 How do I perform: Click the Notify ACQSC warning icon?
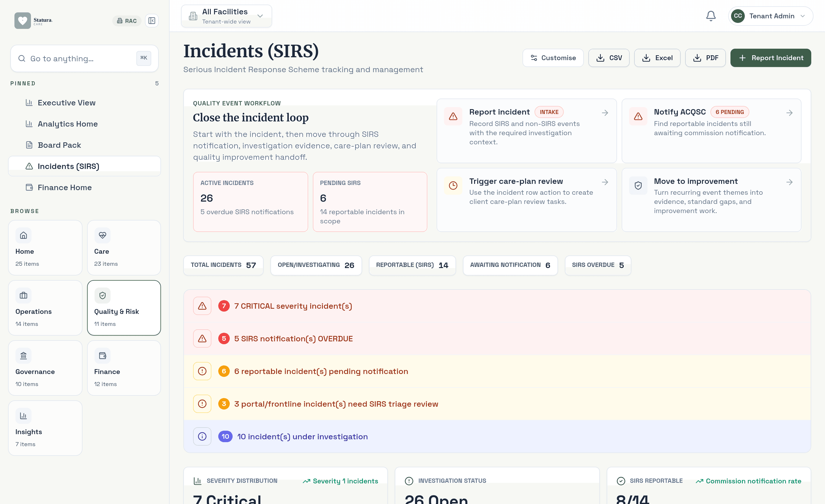coord(638,116)
